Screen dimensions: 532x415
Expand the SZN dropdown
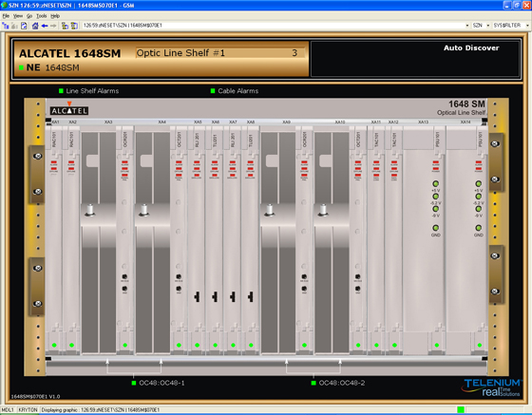pyautogui.click(x=488, y=26)
